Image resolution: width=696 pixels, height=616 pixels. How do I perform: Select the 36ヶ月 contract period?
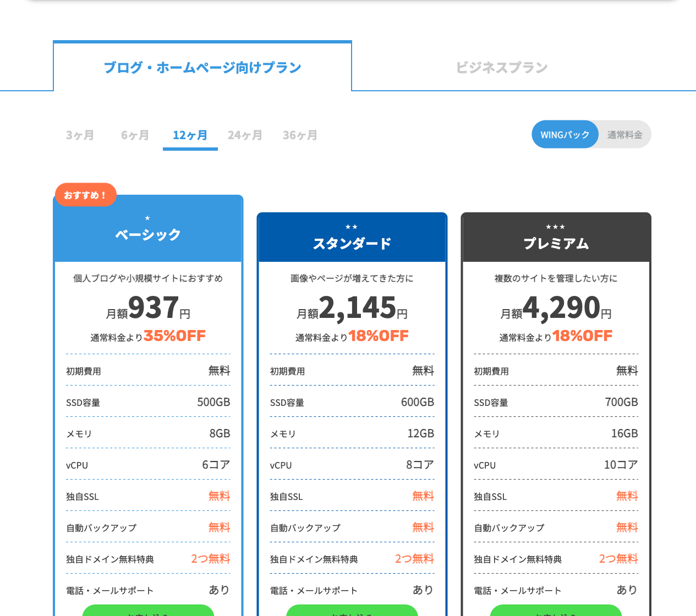point(300,135)
